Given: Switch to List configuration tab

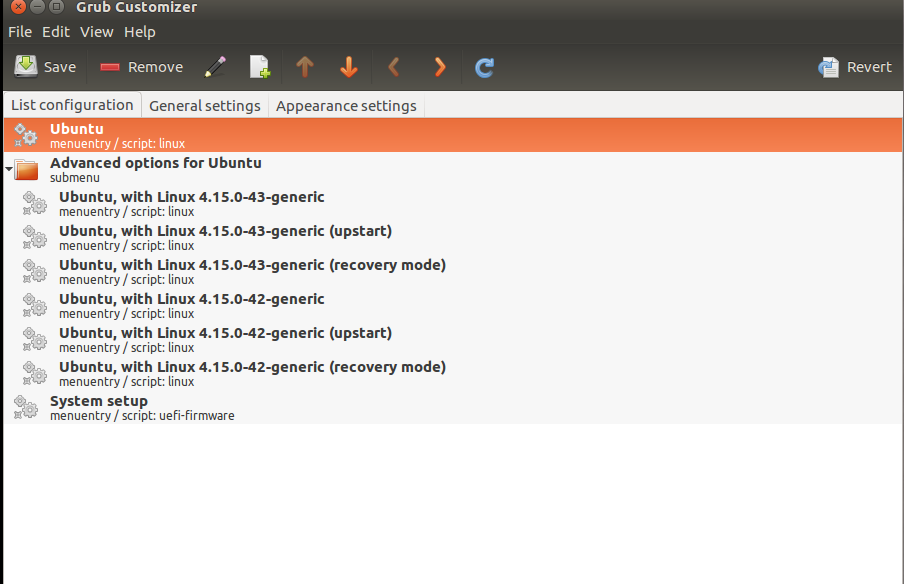Looking at the screenshot, I should (72, 106).
